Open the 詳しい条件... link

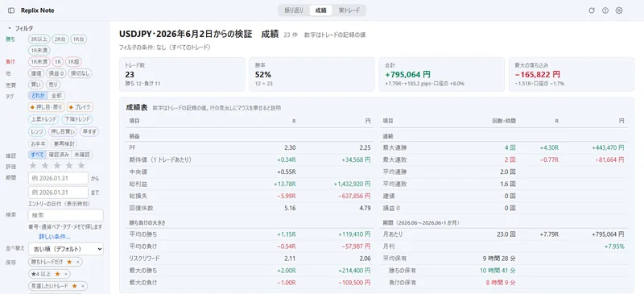(54, 237)
